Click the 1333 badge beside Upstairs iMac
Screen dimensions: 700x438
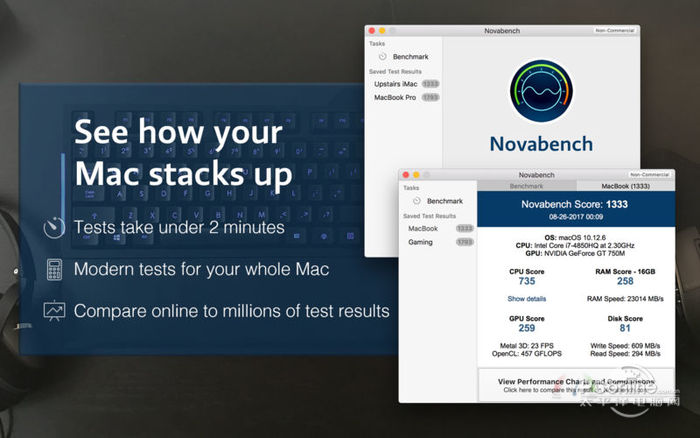point(430,84)
